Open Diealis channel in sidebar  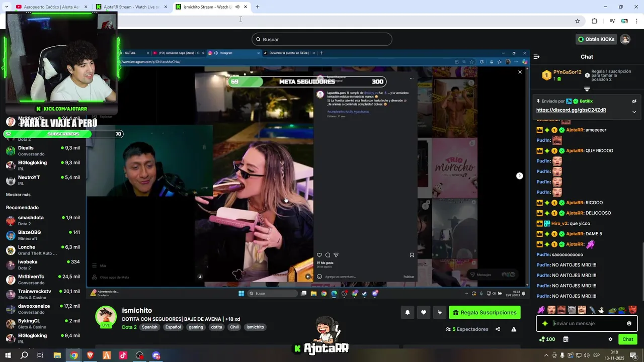(43, 151)
